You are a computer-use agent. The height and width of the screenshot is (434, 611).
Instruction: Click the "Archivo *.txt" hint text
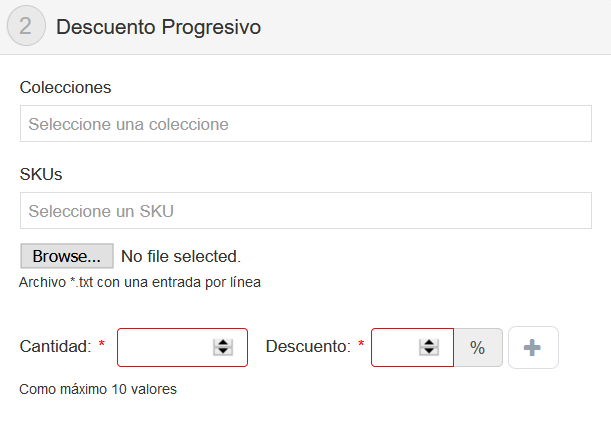click(x=140, y=282)
